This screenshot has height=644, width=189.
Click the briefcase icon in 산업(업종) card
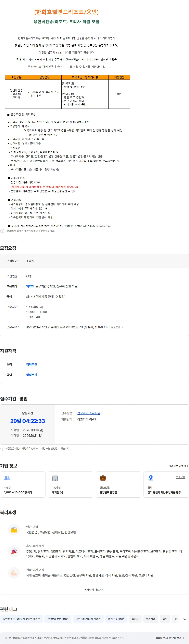click(103, 478)
